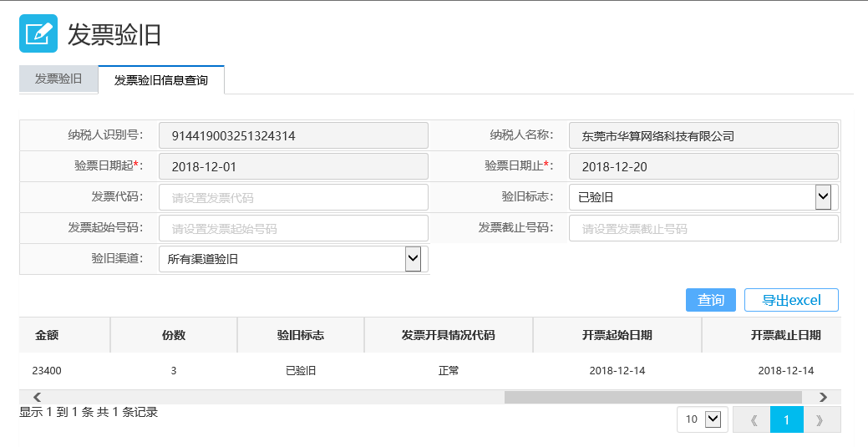Click the 验票日期止 date field

tap(703, 166)
